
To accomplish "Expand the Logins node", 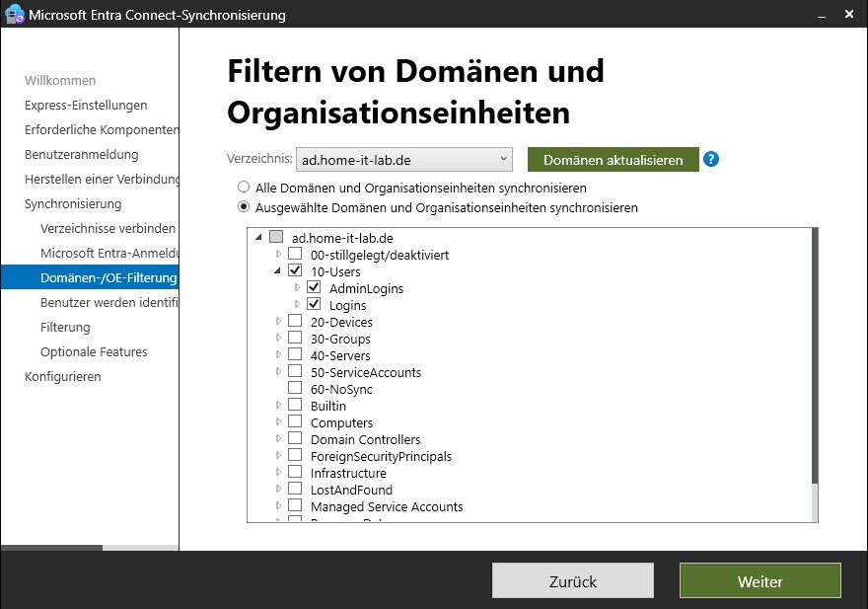I will pyautogui.click(x=297, y=304).
